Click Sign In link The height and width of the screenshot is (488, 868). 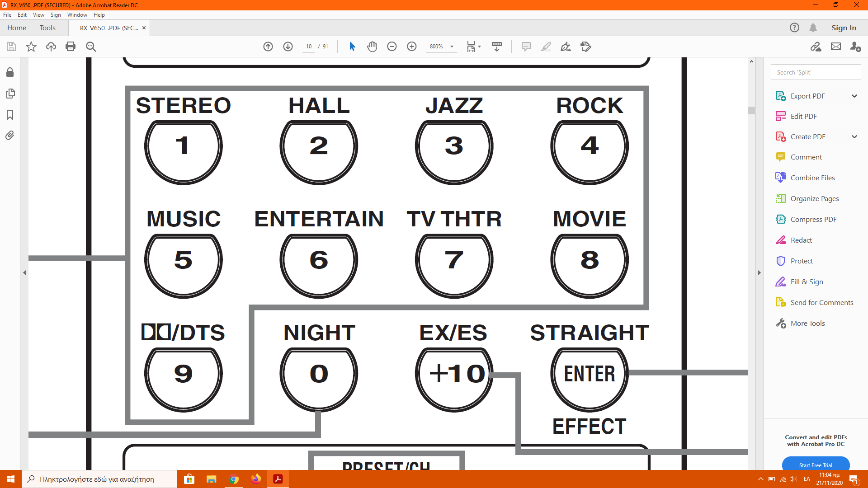843,28
